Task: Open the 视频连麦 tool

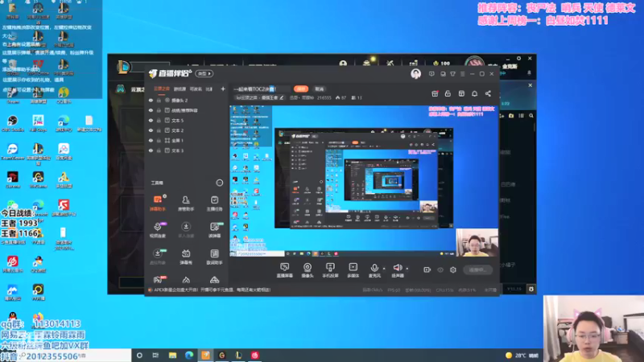Action: (x=157, y=230)
